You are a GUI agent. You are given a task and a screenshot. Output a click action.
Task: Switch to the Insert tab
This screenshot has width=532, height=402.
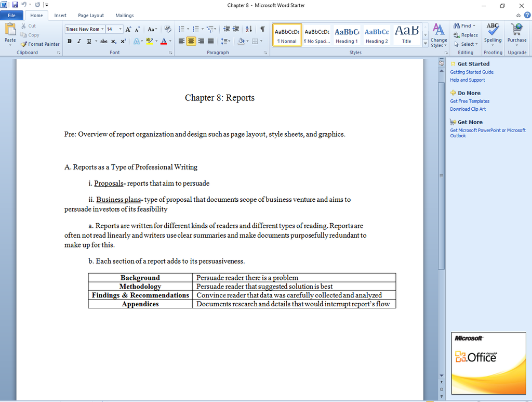point(60,15)
